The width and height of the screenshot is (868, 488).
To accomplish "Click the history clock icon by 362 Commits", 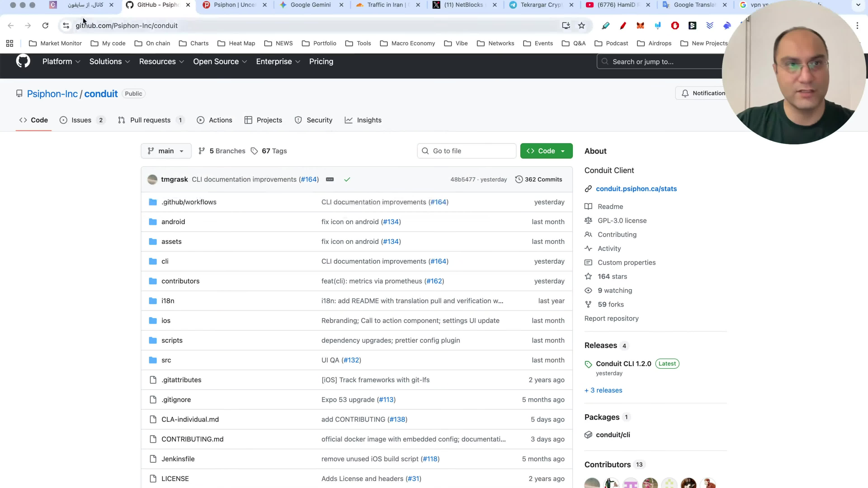I will (519, 180).
